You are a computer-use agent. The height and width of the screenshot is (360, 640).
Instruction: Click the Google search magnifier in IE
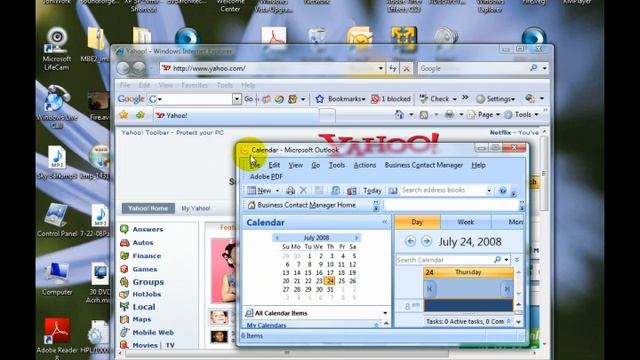click(x=533, y=68)
